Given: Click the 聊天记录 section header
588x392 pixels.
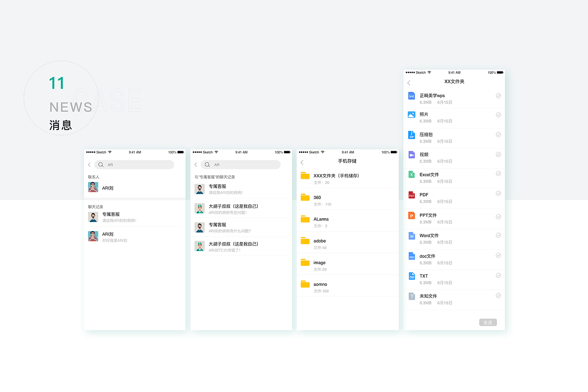Looking at the screenshot, I should click(96, 207).
